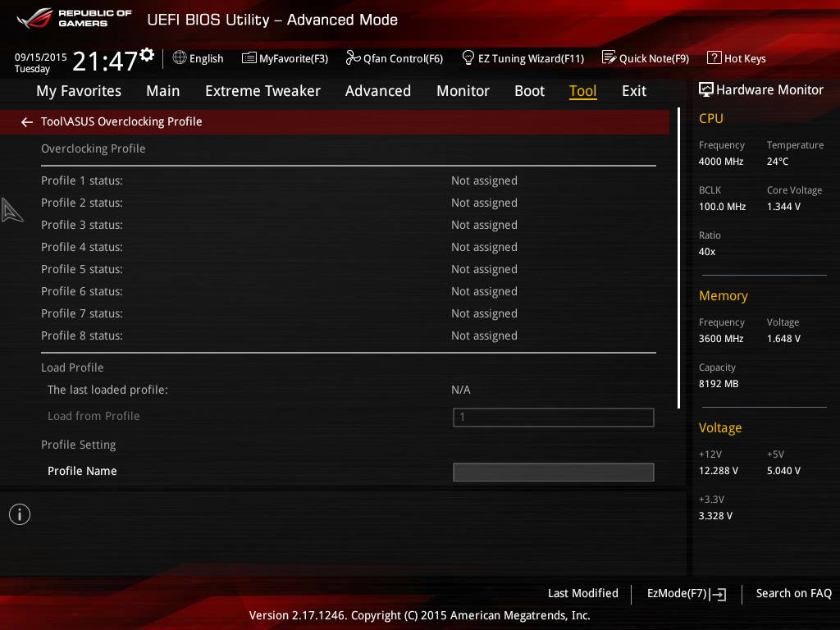Click 'The last loaded profile:' label

pos(107,390)
